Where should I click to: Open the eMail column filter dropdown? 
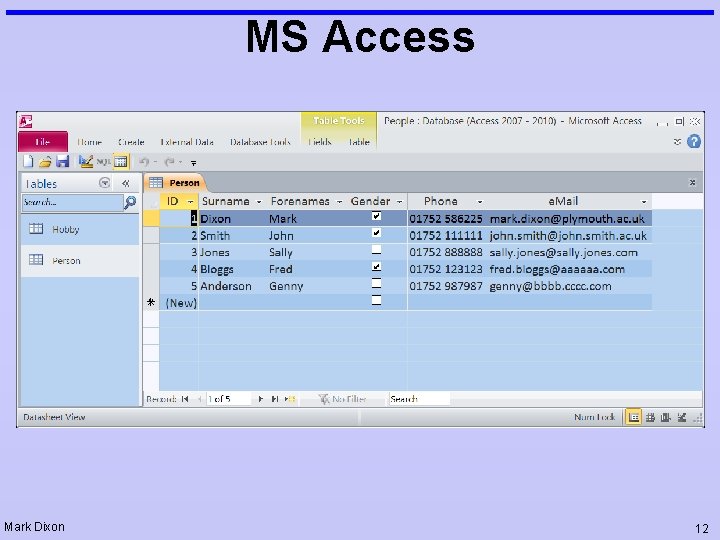coord(644,202)
